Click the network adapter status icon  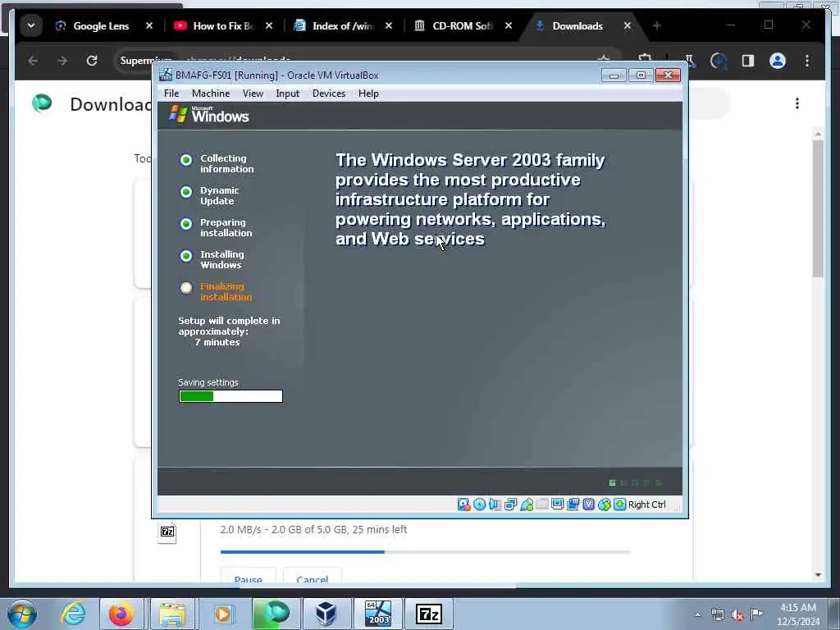pos(510,504)
